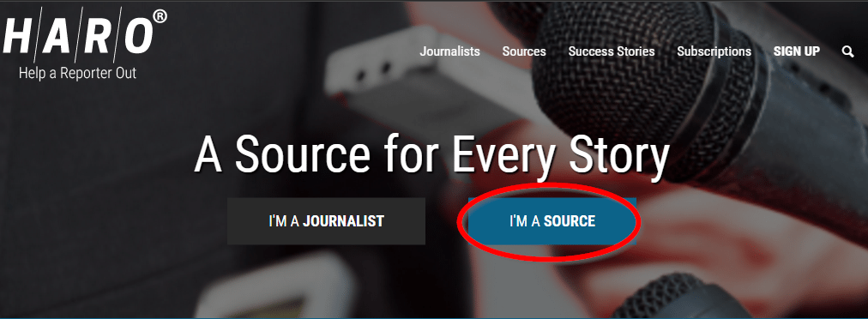Click the bold word SOURCE on the blue button

(570, 221)
